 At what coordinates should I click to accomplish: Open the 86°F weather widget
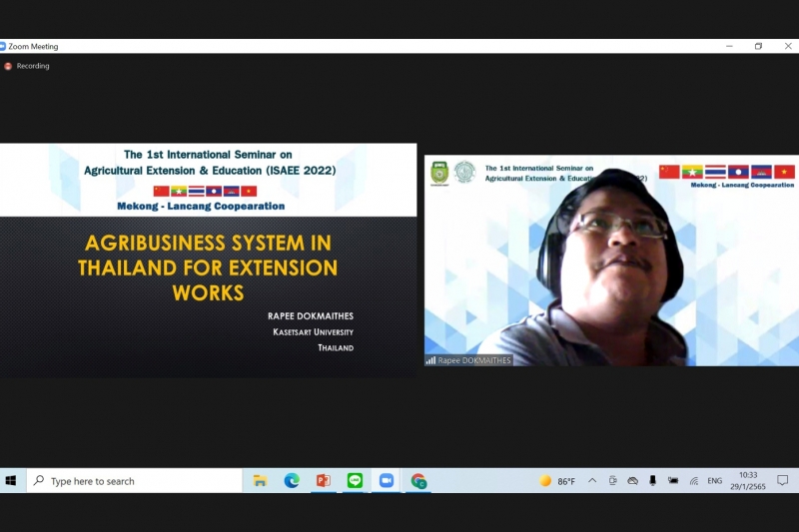pyautogui.click(x=557, y=481)
